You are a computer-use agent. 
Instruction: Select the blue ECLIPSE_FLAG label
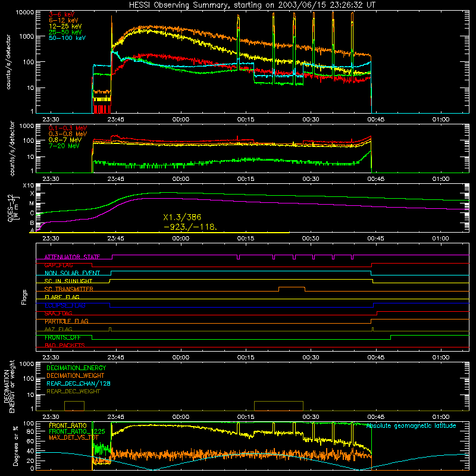pos(65,305)
